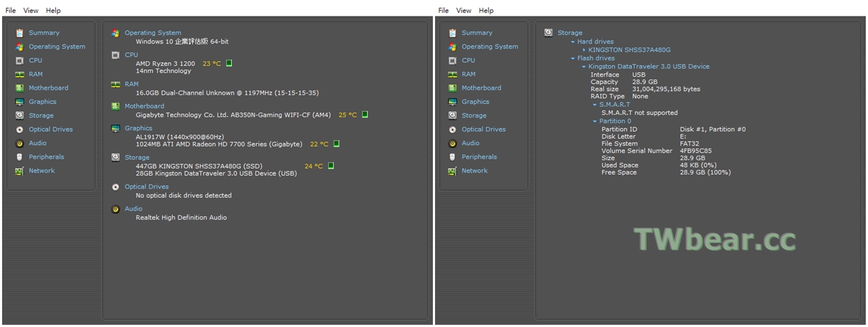This screenshot has width=868, height=327.
Task: Click the 24 °C SSD temperature reading
Action: 313,166
